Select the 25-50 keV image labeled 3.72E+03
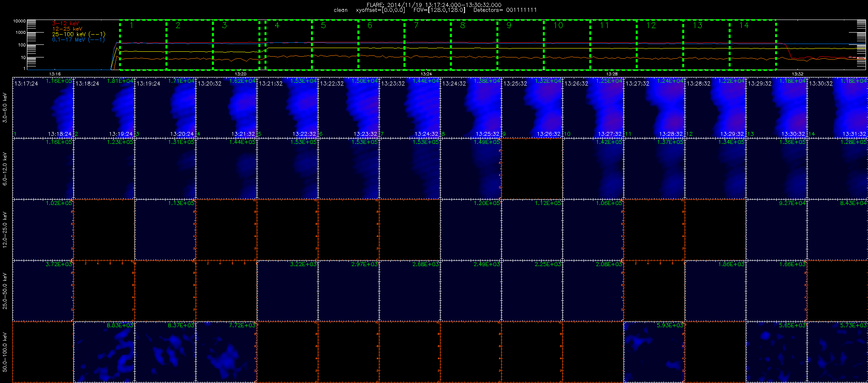Image resolution: width=868 pixels, height=383 pixels. pyautogui.click(x=43, y=291)
